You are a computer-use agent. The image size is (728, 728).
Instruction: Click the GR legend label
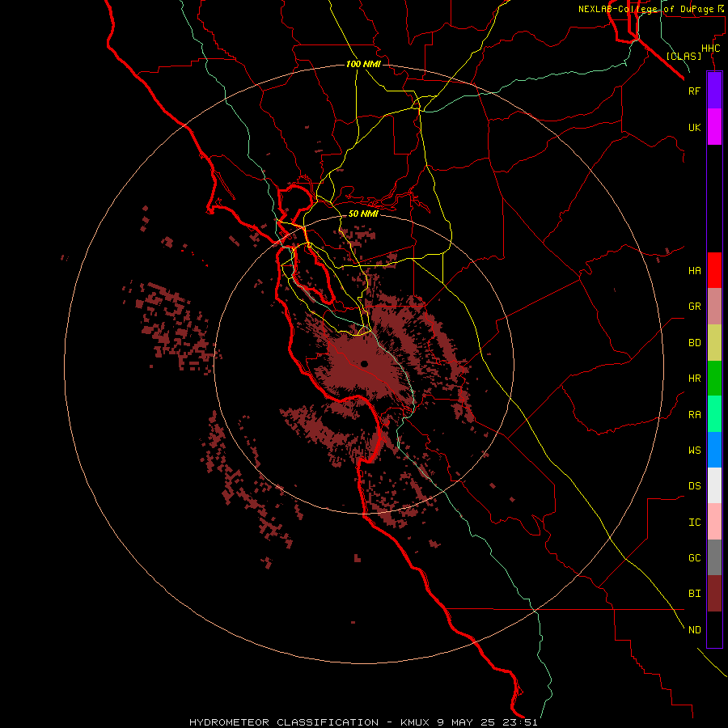point(694,307)
